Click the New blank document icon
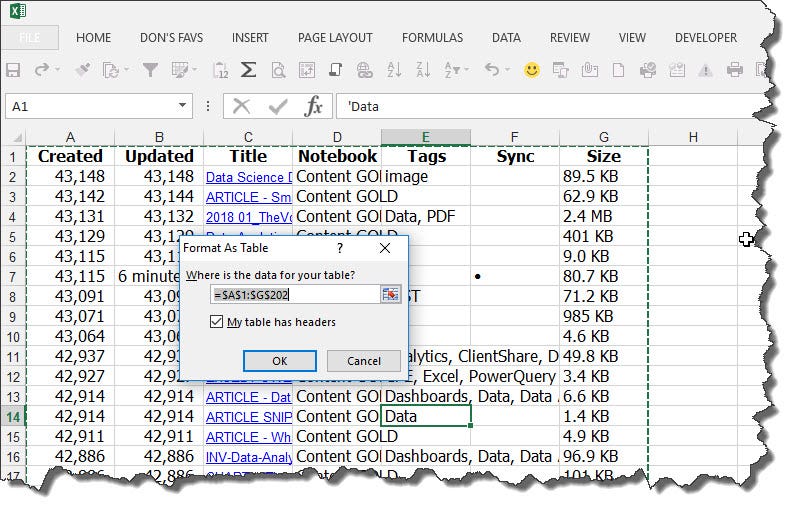This screenshot has width=797, height=511. coord(619,70)
